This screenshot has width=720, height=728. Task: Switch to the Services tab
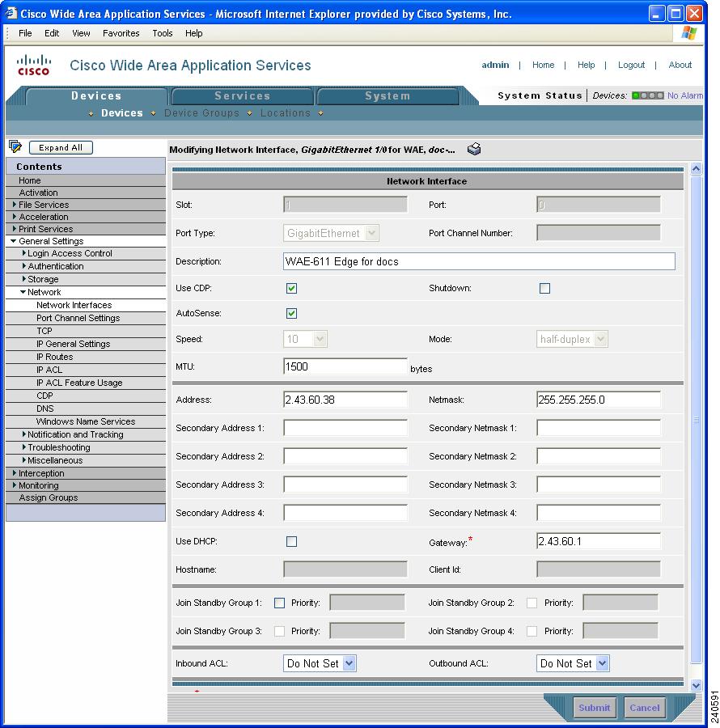click(x=242, y=95)
